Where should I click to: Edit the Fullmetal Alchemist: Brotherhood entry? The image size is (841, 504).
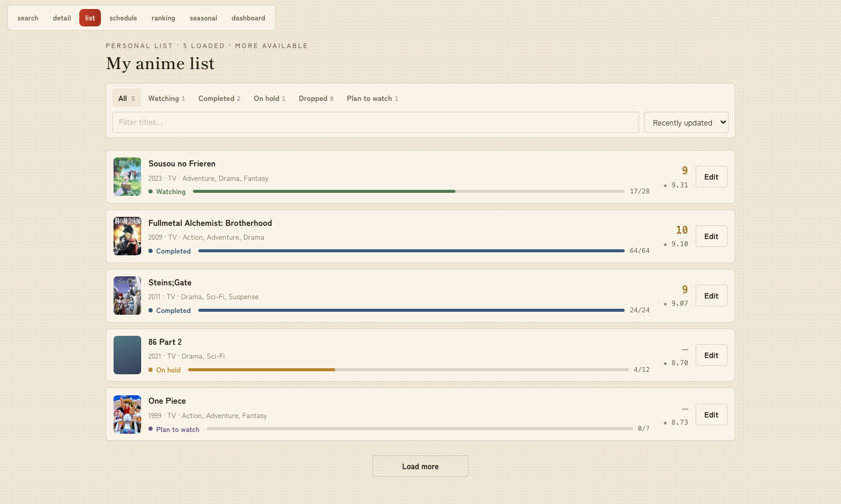pyautogui.click(x=711, y=236)
